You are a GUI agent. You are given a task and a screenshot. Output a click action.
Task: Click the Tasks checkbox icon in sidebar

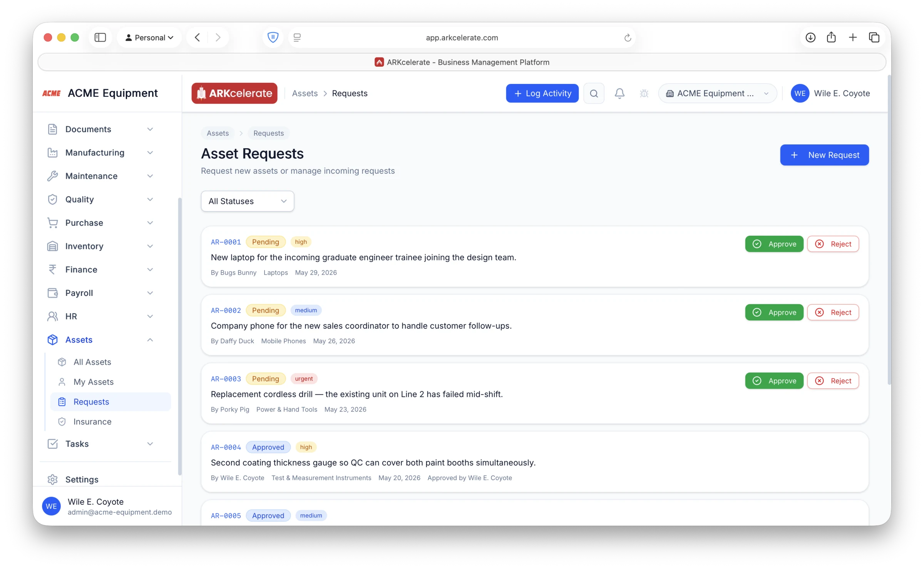pos(53,444)
